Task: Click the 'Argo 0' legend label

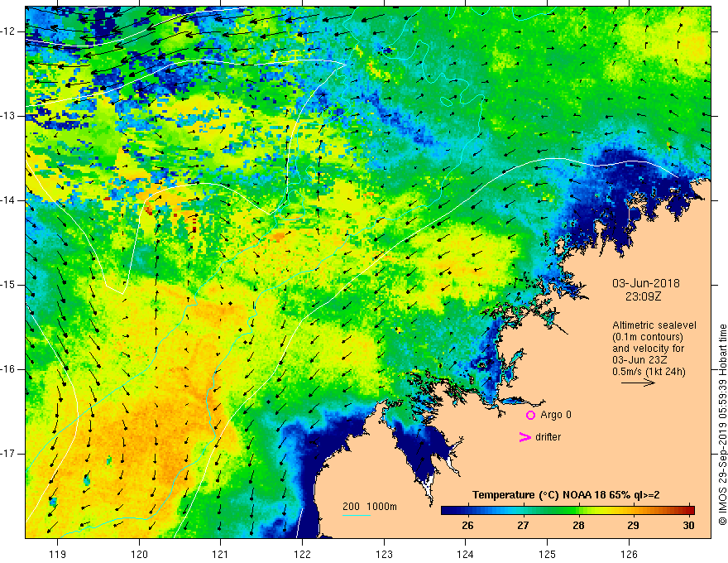Action: click(x=556, y=415)
